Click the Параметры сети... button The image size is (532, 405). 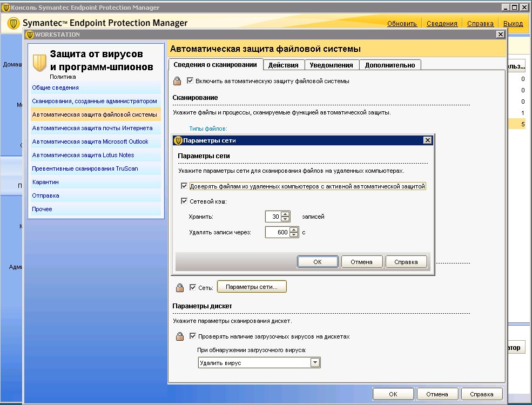coord(252,287)
